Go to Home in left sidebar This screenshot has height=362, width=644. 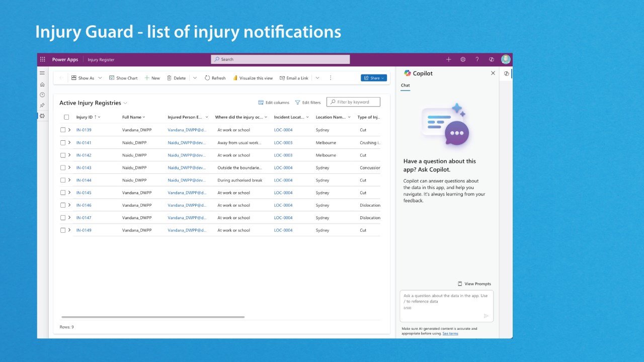coord(42,84)
